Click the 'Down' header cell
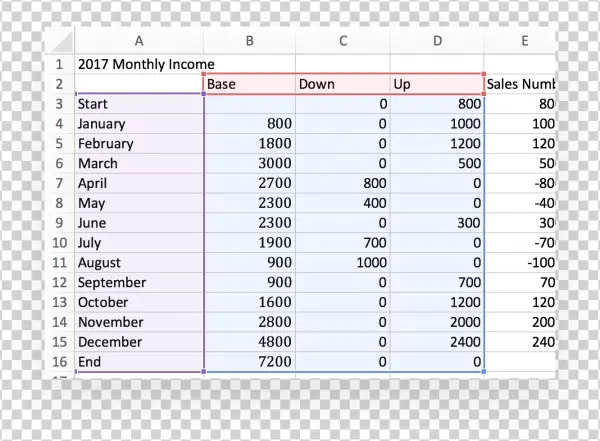 [x=343, y=84]
